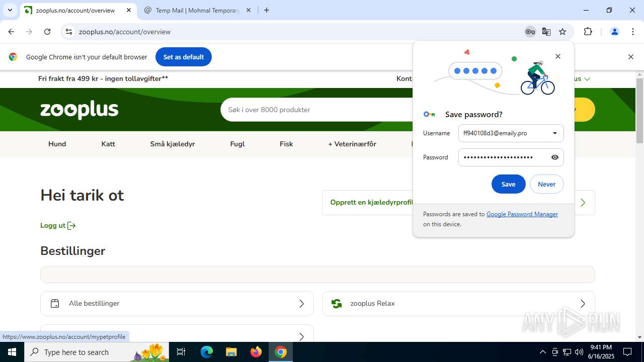
Task: Click the chevron on Alle bestillinger row
Action: point(301,304)
